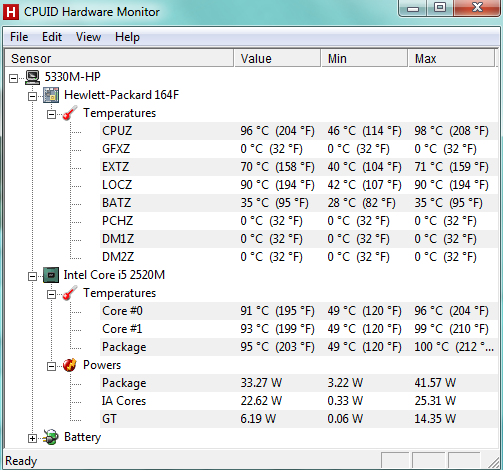Viewport: 503px width, 470px height.
Task: Select the PCHZ sensor row
Action: [298, 221]
